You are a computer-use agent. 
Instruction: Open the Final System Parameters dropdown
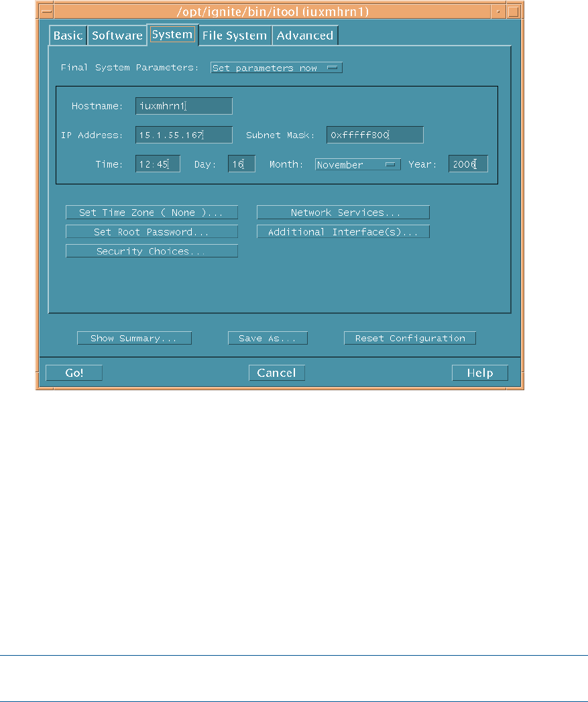tap(276, 68)
